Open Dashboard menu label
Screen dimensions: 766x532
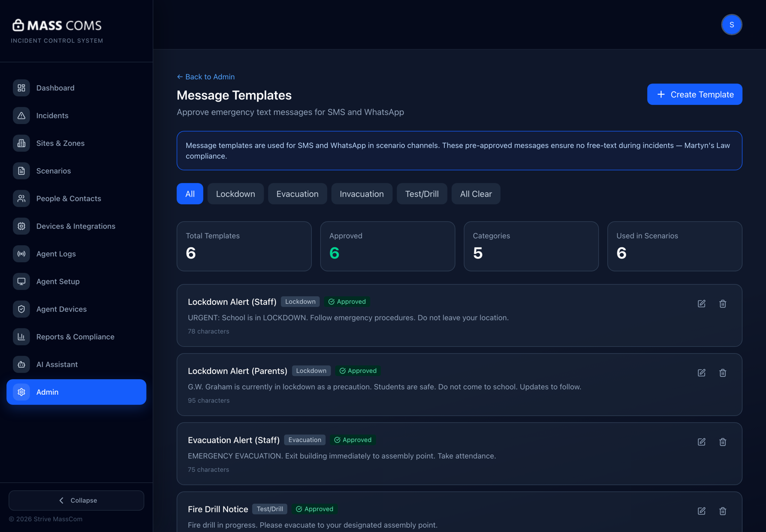pos(55,88)
